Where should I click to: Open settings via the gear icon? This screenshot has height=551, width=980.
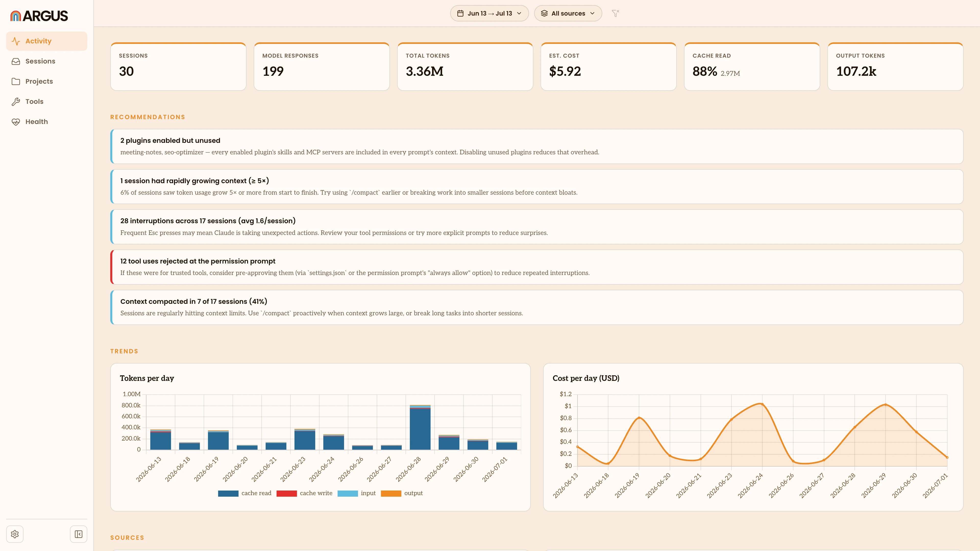click(x=15, y=534)
